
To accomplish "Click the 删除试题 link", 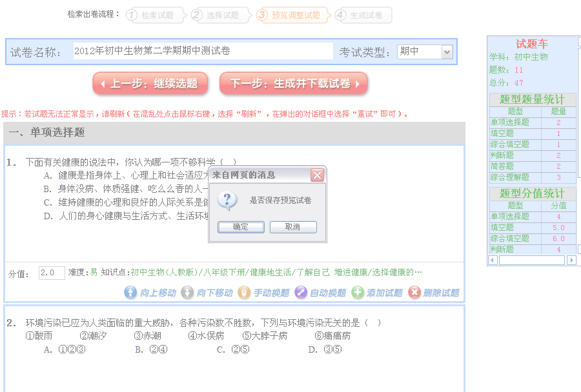I will point(442,293).
